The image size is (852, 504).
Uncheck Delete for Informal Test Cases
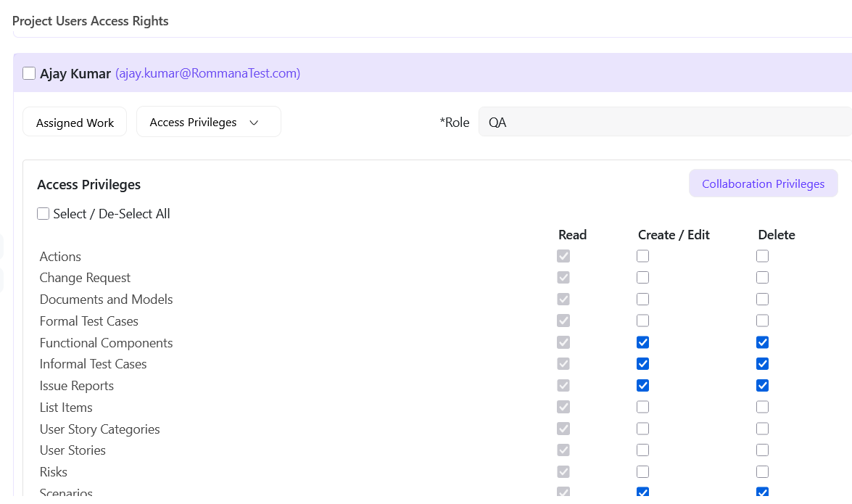(762, 363)
